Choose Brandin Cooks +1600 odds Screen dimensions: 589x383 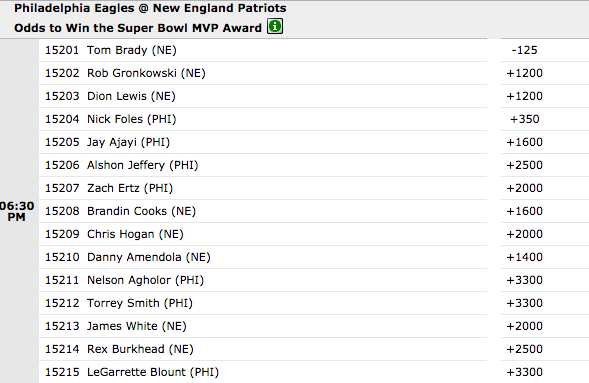[x=524, y=211]
